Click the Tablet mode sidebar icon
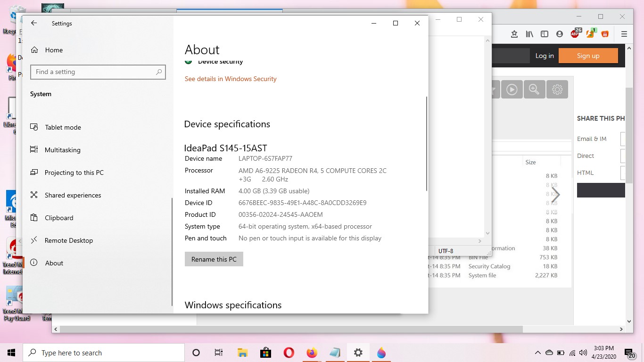The width and height of the screenshot is (644, 362). click(x=34, y=127)
